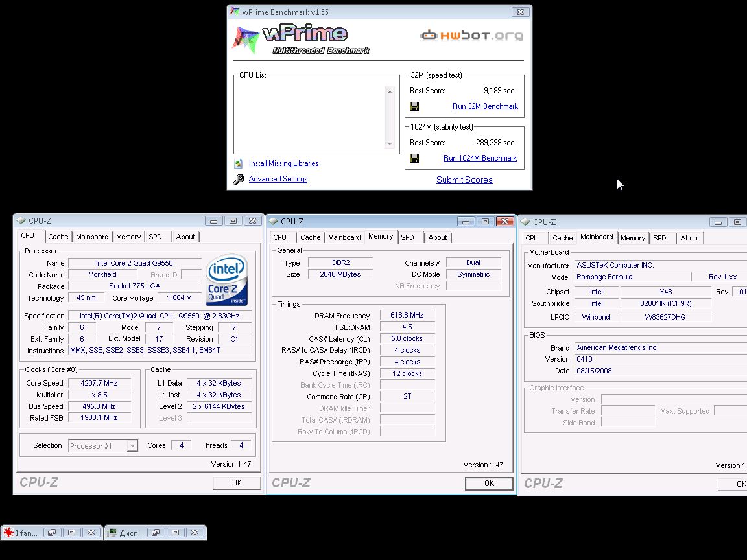The image size is (747, 560).
Task: Click the save icon for 32M score
Action: point(414,106)
